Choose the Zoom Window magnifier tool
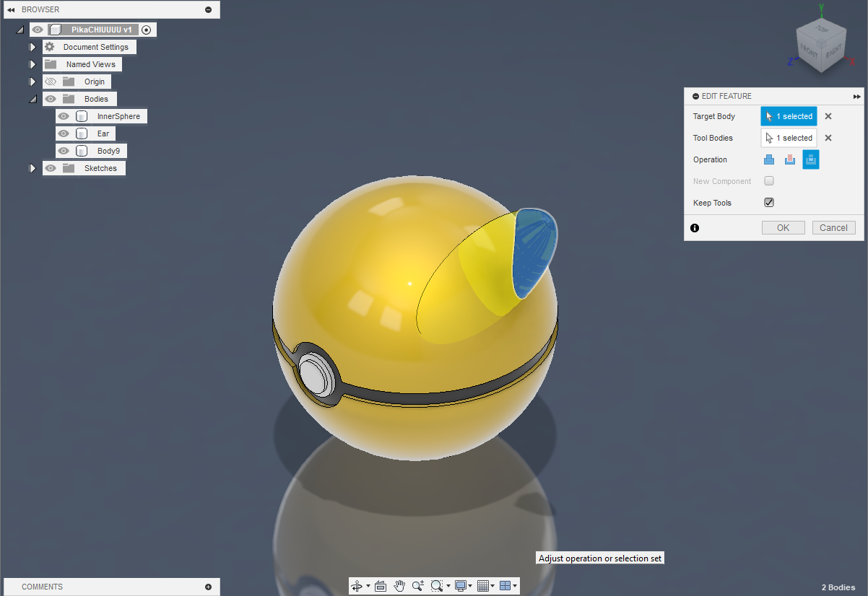868x596 pixels. pyautogui.click(x=436, y=586)
